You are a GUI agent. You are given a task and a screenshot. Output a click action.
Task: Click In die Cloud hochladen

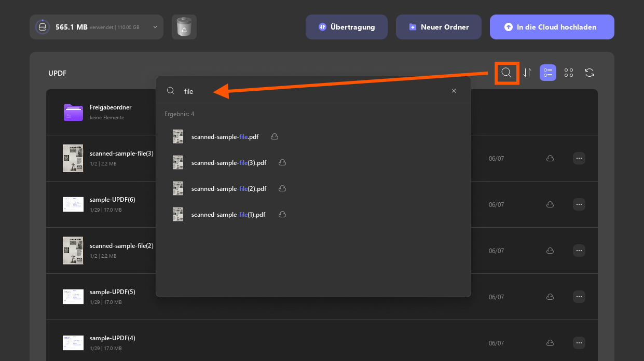point(552,27)
